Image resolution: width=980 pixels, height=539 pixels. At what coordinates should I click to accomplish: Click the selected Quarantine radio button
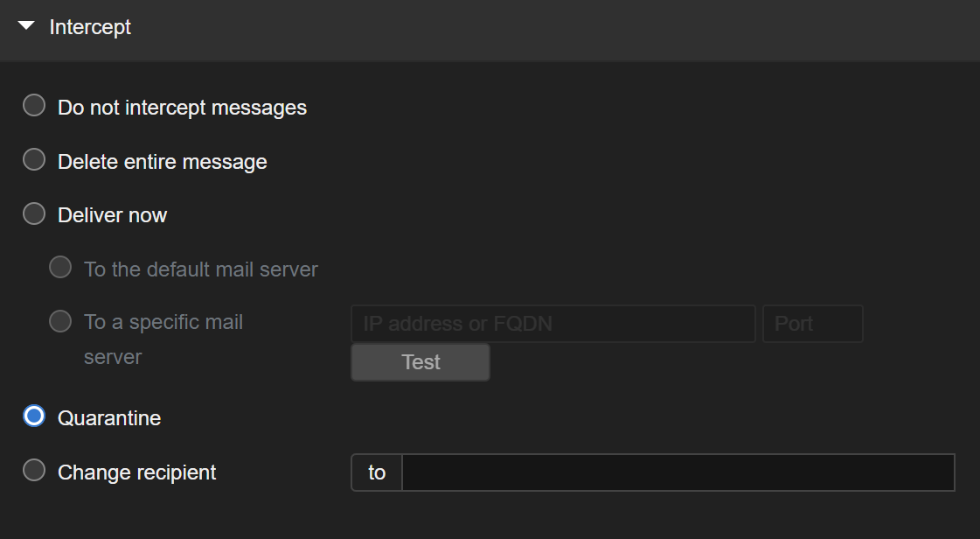[x=34, y=416]
